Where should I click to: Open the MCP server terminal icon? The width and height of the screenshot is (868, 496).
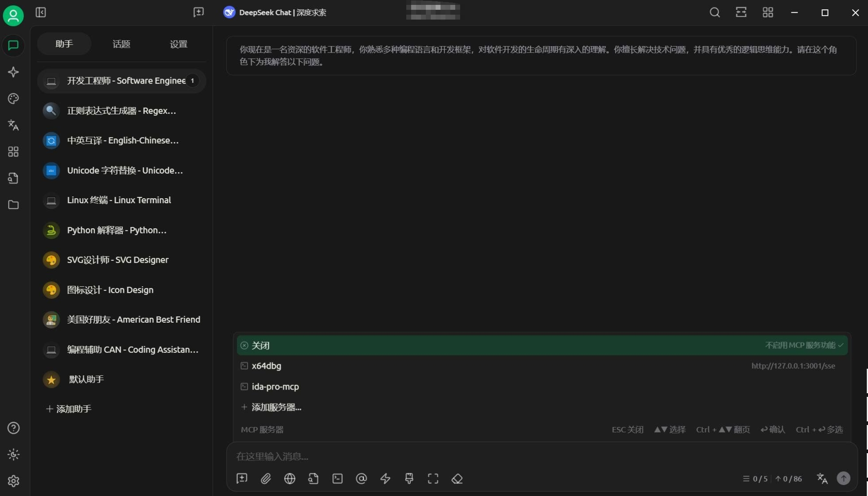(337, 478)
